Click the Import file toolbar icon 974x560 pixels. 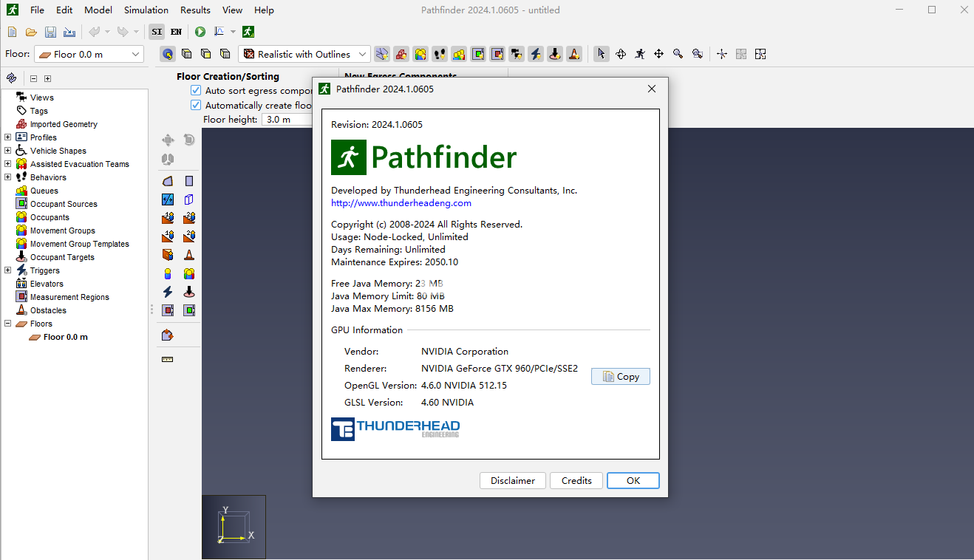[x=69, y=32]
